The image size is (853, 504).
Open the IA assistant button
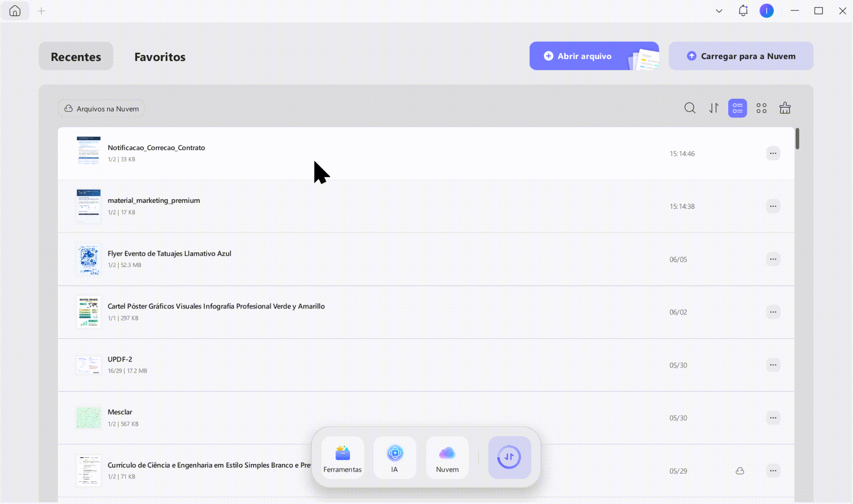[x=395, y=458]
